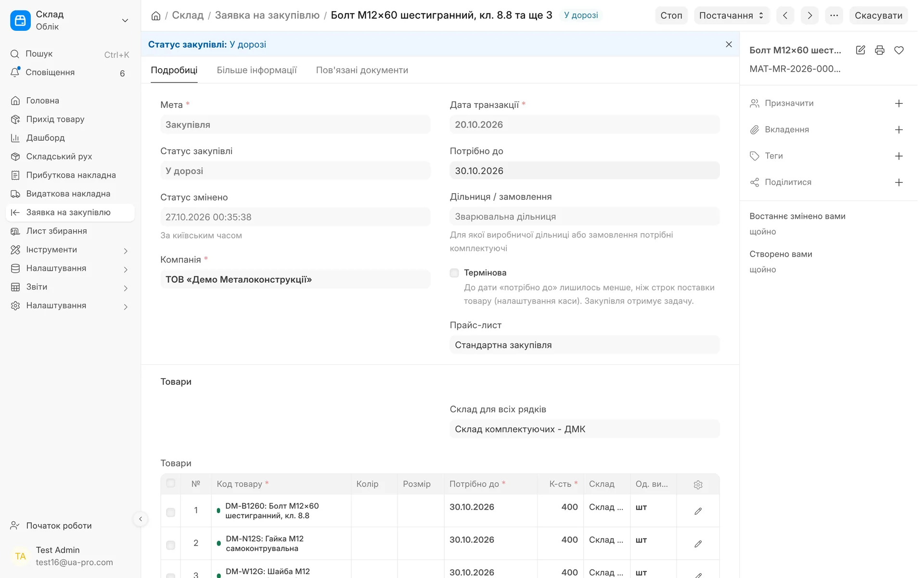
Task: Open the Пошук search in the sidebar
Action: coord(71,54)
